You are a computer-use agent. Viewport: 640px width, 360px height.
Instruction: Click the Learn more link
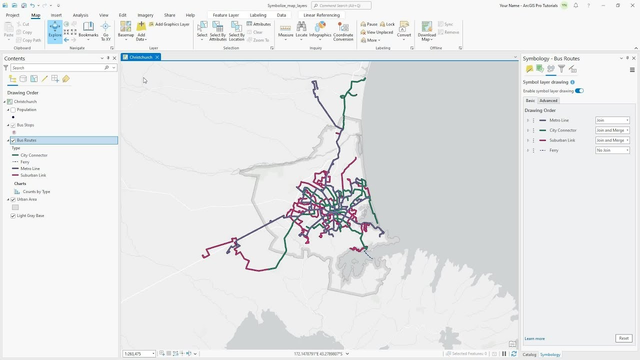tap(535, 338)
